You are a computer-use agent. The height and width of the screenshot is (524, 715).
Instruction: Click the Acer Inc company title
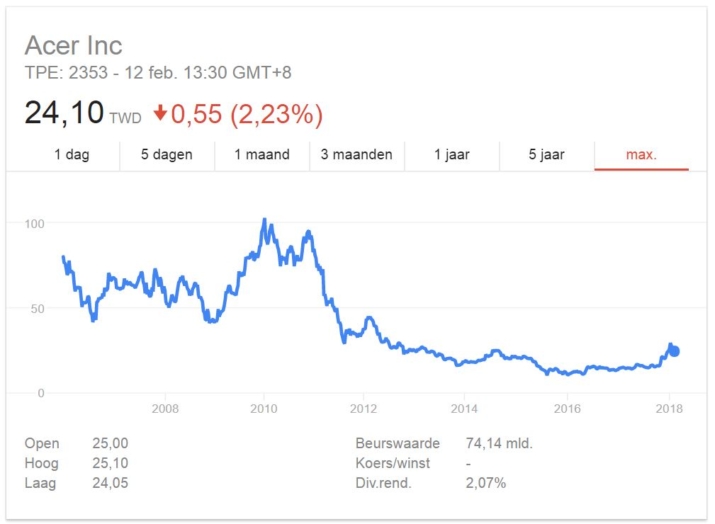pyautogui.click(x=73, y=45)
